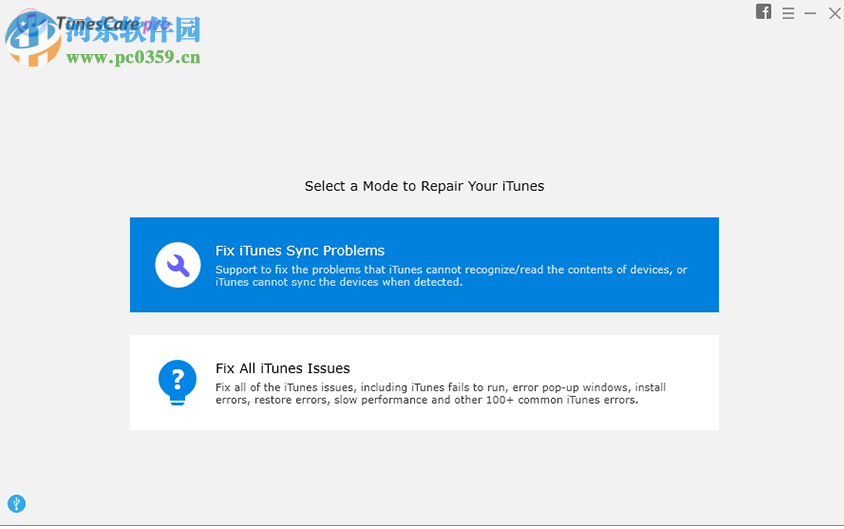Minimize the TunesCare window
The image size is (844, 529).
click(810, 13)
